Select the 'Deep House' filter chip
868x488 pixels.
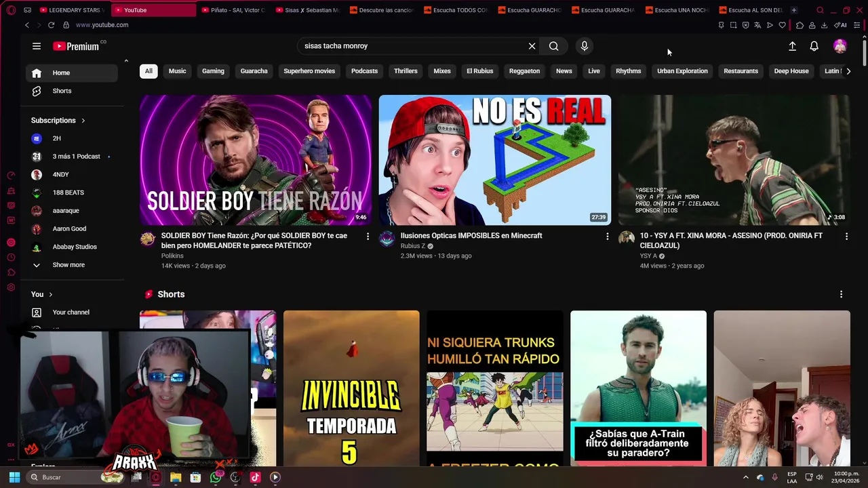pyautogui.click(x=791, y=71)
